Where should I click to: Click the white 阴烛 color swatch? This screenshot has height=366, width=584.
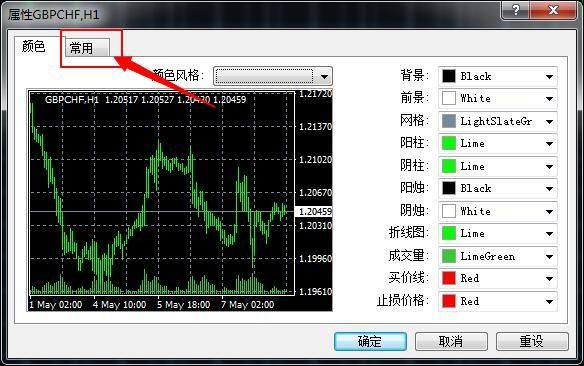click(x=448, y=211)
